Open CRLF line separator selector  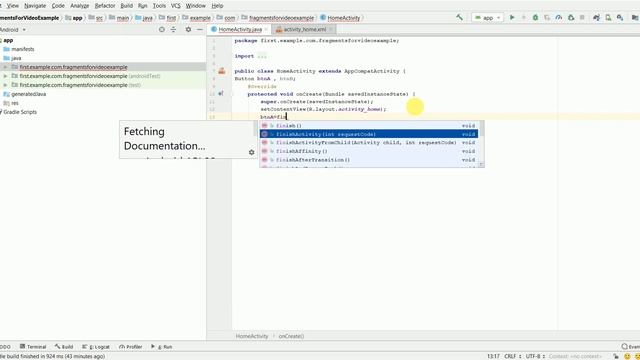[x=513, y=356]
